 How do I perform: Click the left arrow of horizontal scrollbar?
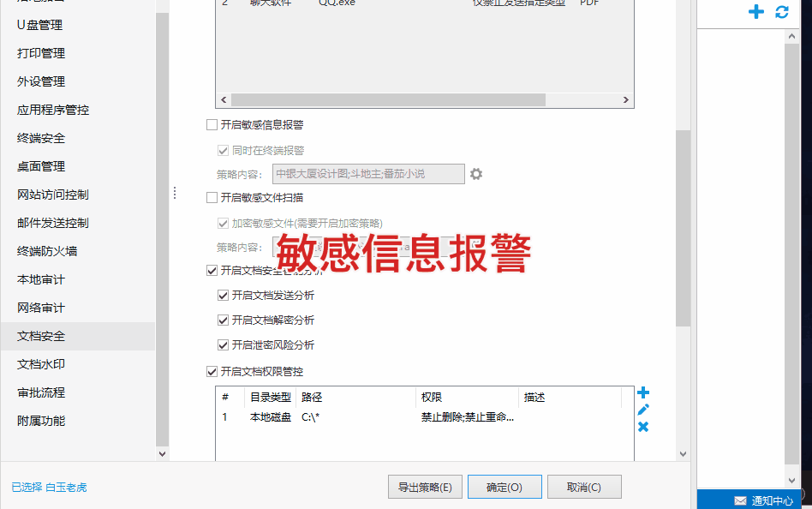[224, 99]
